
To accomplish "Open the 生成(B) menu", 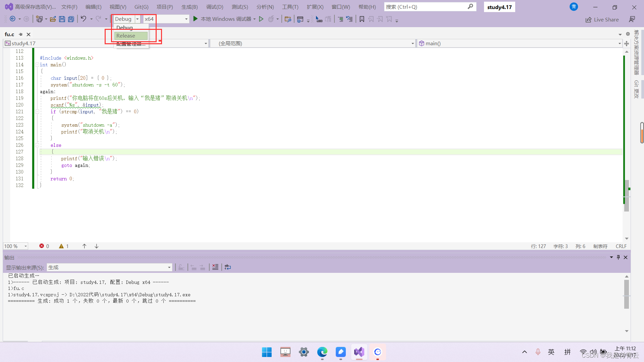I will tap(189, 7).
